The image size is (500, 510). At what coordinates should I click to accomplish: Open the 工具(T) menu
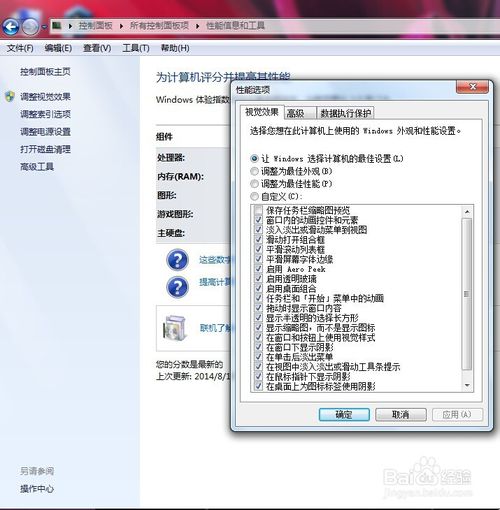pyautogui.click(x=136, y=48)
